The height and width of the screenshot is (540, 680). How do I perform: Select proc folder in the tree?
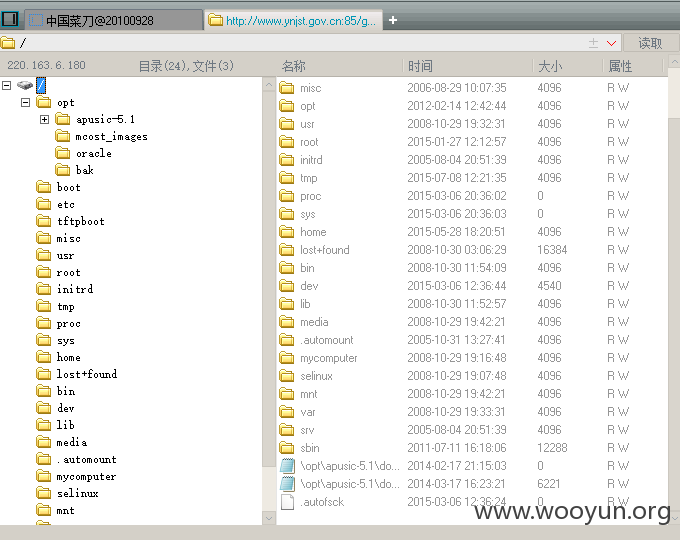[x=58, y=323]
